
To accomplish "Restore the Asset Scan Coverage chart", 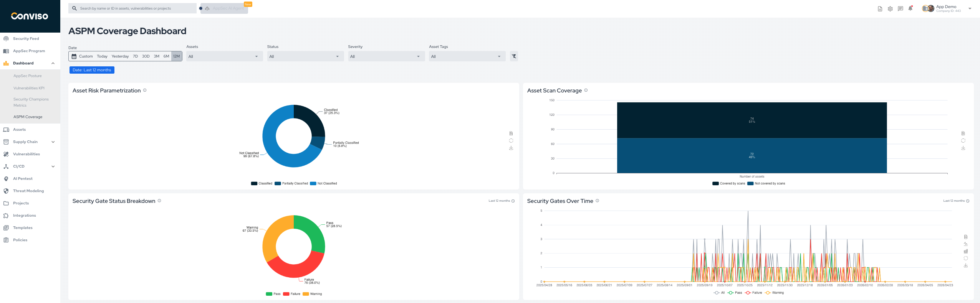I will (x=963, y=141).
